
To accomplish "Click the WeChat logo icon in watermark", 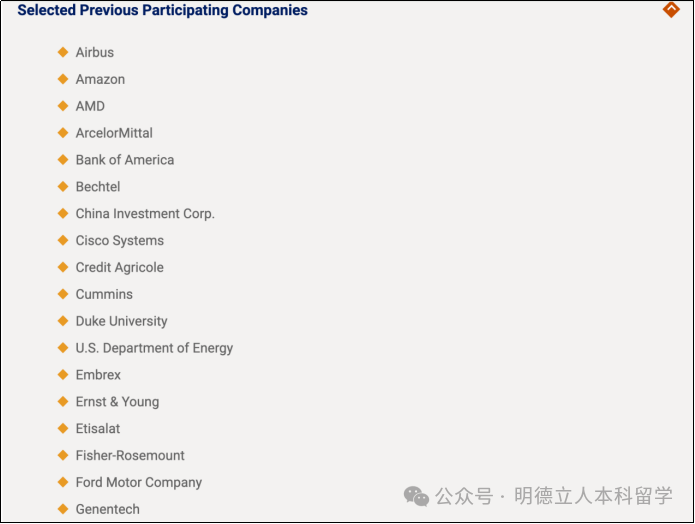I will pyautogui.click(x=416, y=496).
